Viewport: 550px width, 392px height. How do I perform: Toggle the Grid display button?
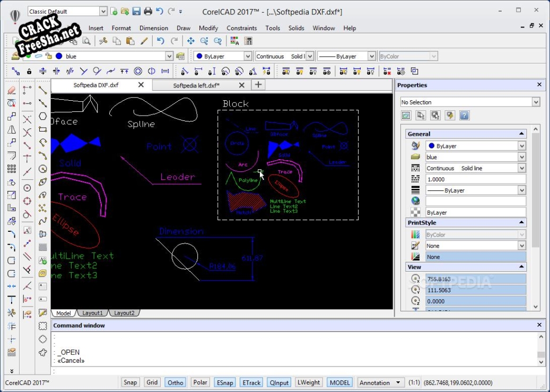coord(152,382)
